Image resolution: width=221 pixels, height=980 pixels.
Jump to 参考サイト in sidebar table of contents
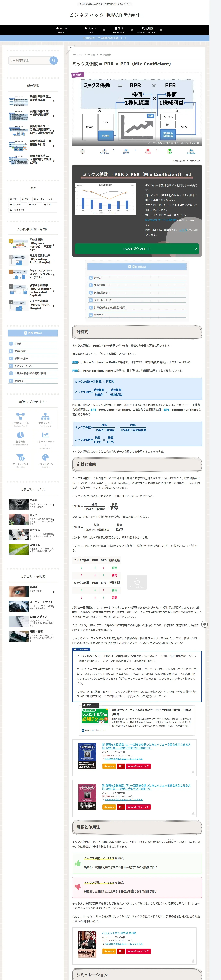point(20,381)
